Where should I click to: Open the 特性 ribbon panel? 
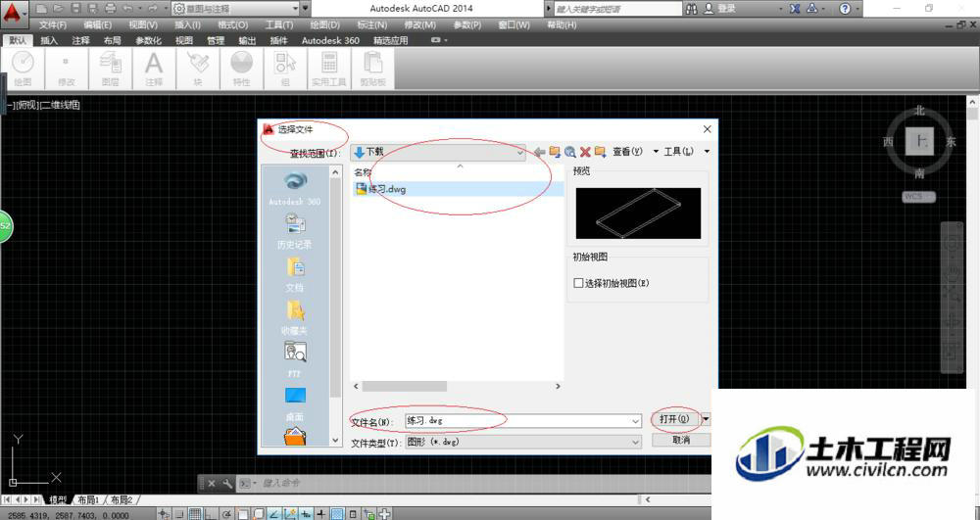[x=241, y=69]
